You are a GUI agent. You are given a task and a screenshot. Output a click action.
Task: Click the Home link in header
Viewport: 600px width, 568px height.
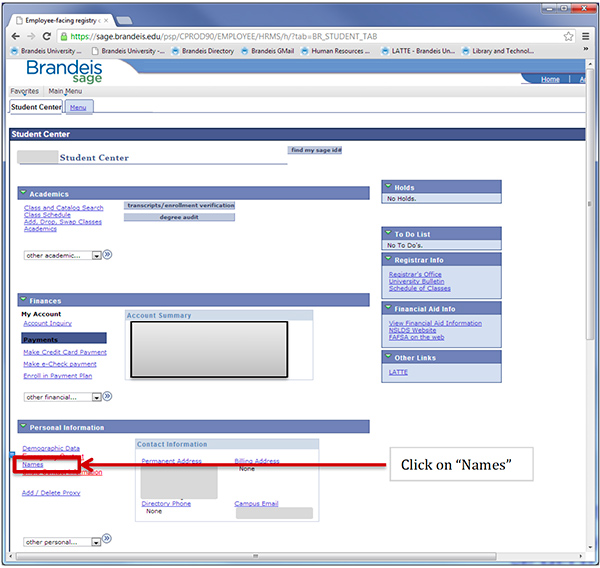coord(550,79)
